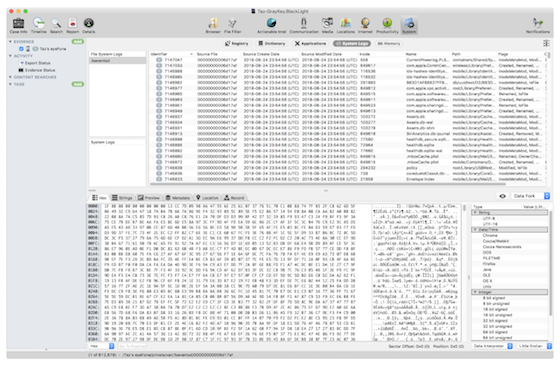Open the Timeline view

point(39,26)
